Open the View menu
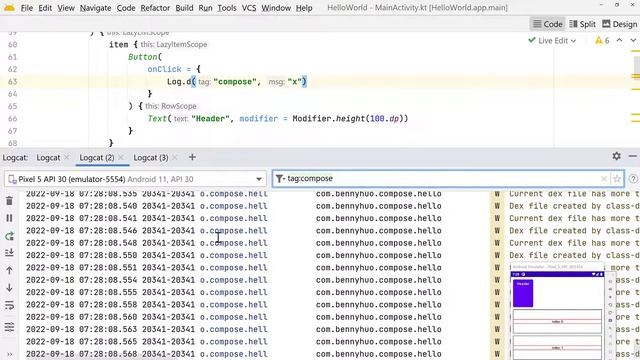 click(66, 8)
